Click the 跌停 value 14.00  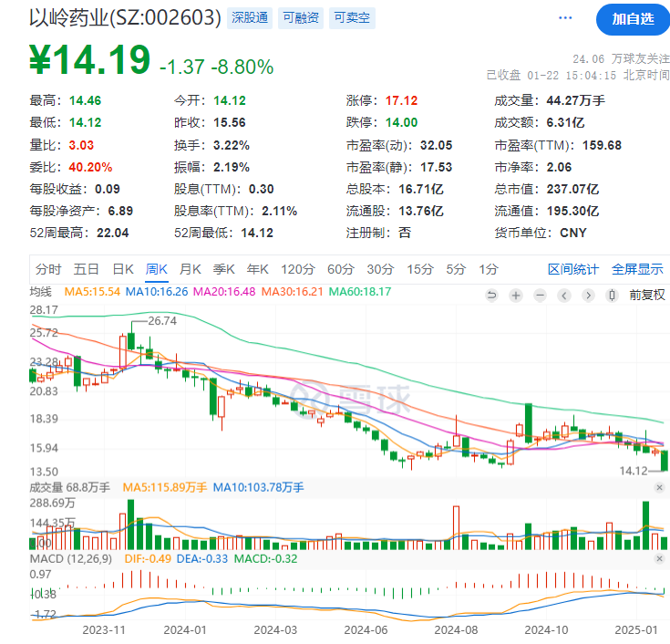point(402,123)
